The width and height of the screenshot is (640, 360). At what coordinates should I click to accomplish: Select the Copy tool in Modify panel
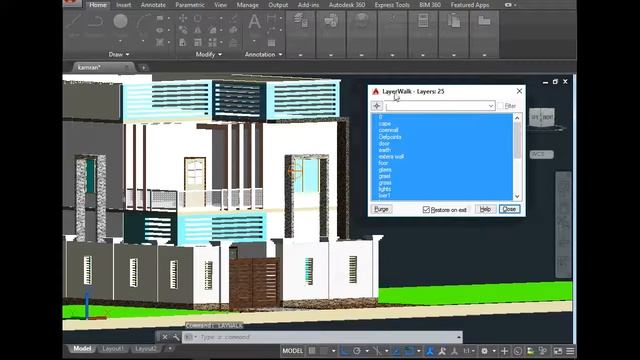point(183,30)
